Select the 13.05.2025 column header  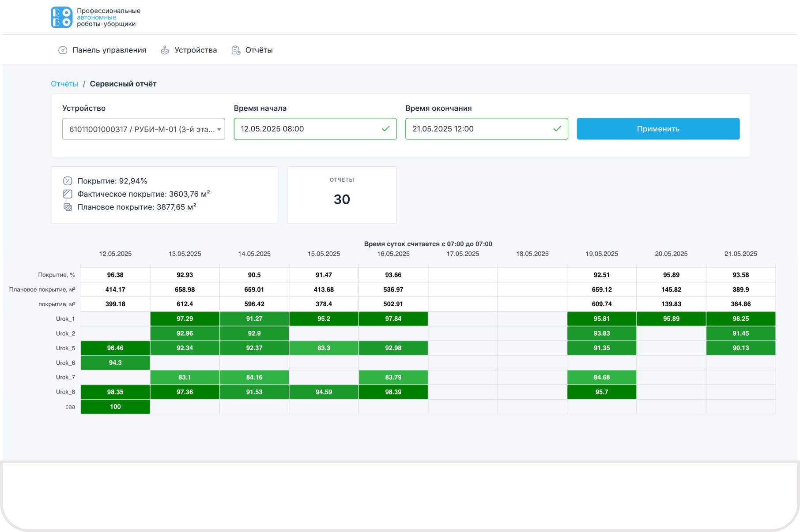click(x=185, y=254)
